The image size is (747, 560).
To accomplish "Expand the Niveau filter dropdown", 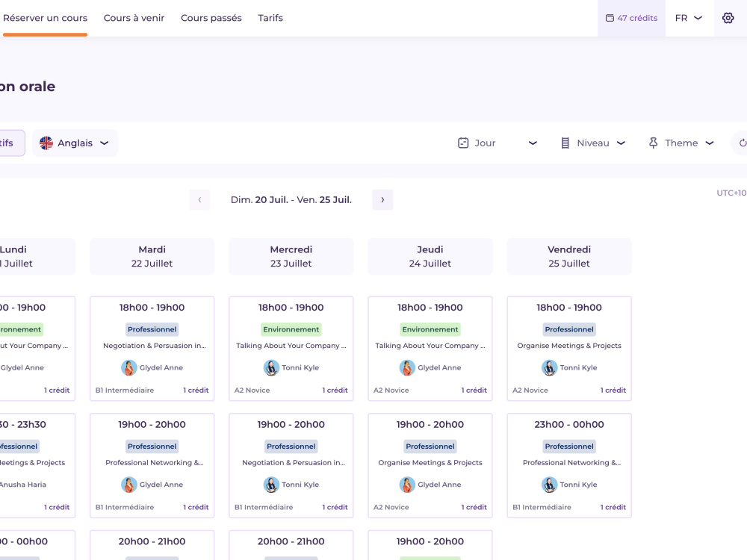I will pos(593,143).
